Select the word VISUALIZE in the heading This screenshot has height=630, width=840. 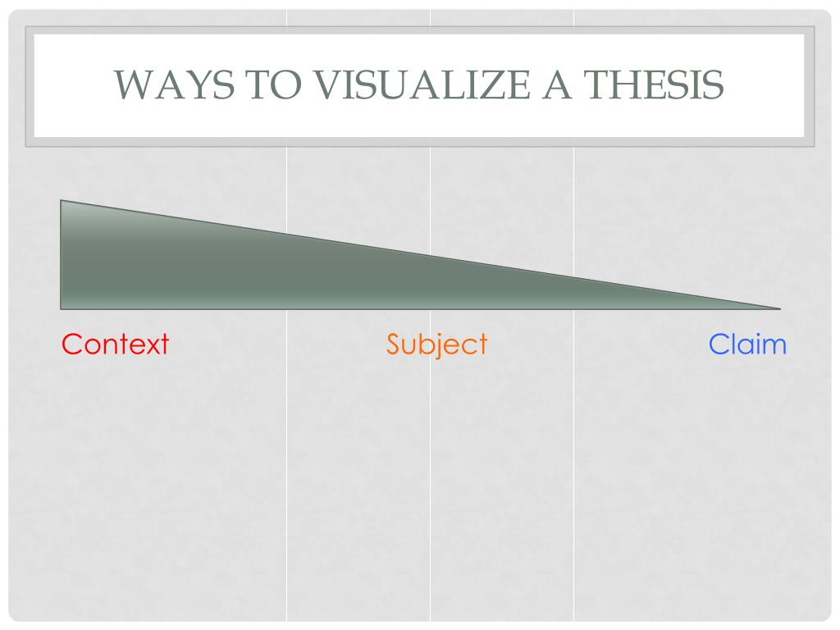[x=422, y=84]
